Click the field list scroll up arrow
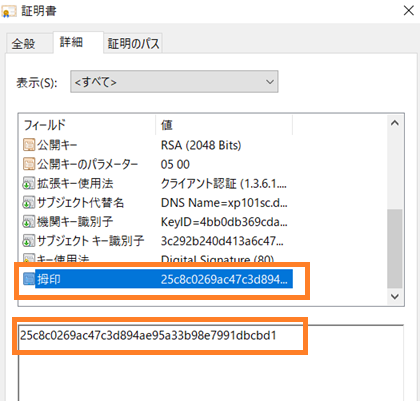The width and height of the screenshot is (420, 401). click(x=395, y=123)
